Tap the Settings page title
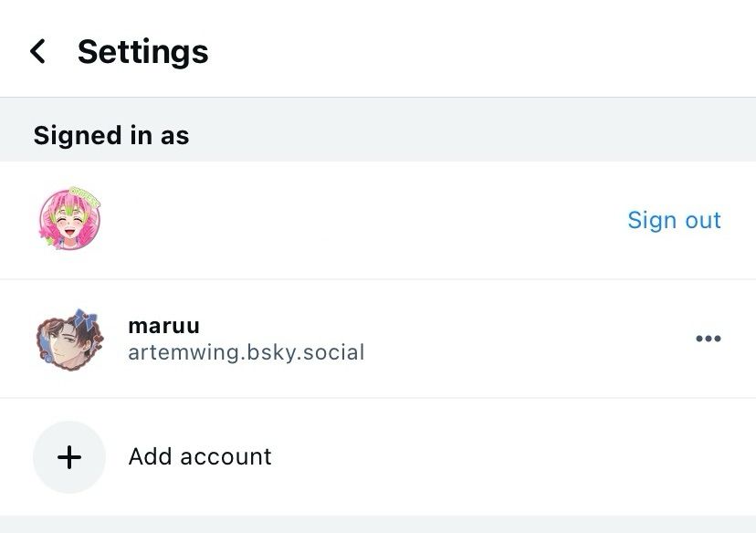Screen dimensions: 756x533 [x=142, y=51]
